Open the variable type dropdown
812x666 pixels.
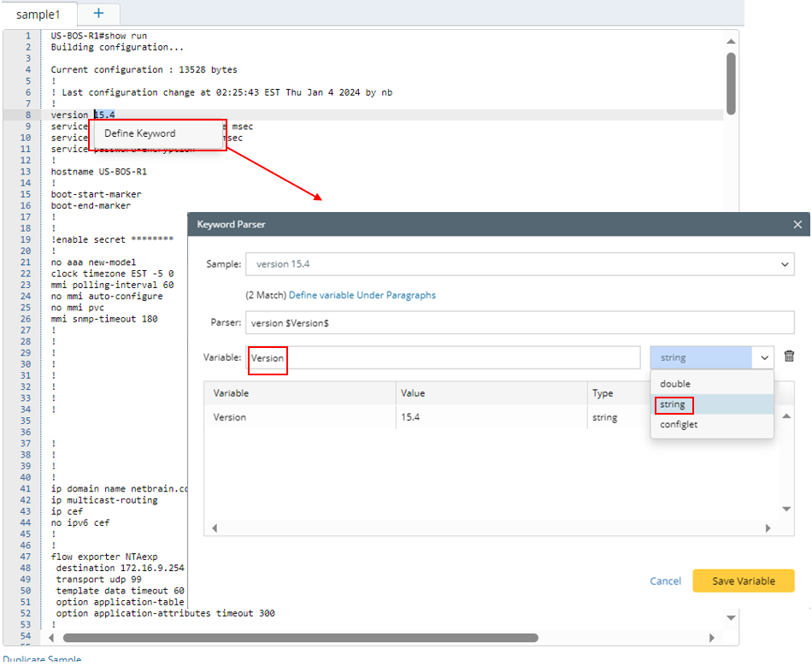(764, 357)
